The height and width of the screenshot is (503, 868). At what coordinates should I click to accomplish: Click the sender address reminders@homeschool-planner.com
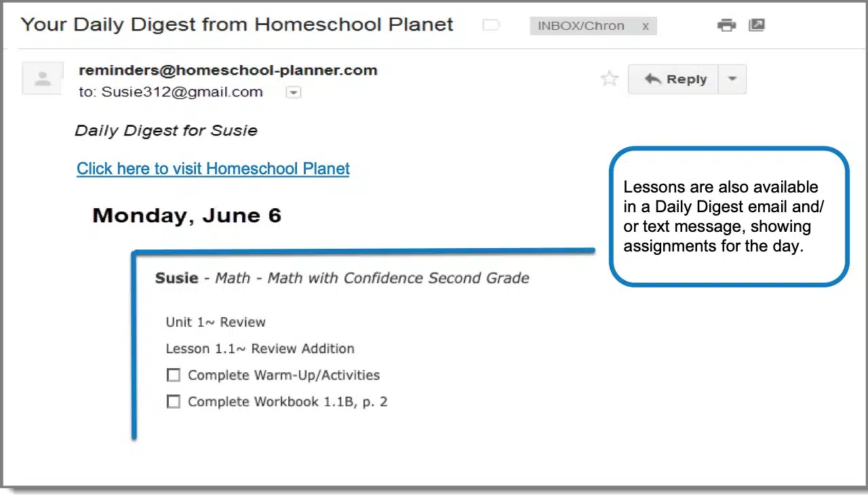click(x=228, y=70)
